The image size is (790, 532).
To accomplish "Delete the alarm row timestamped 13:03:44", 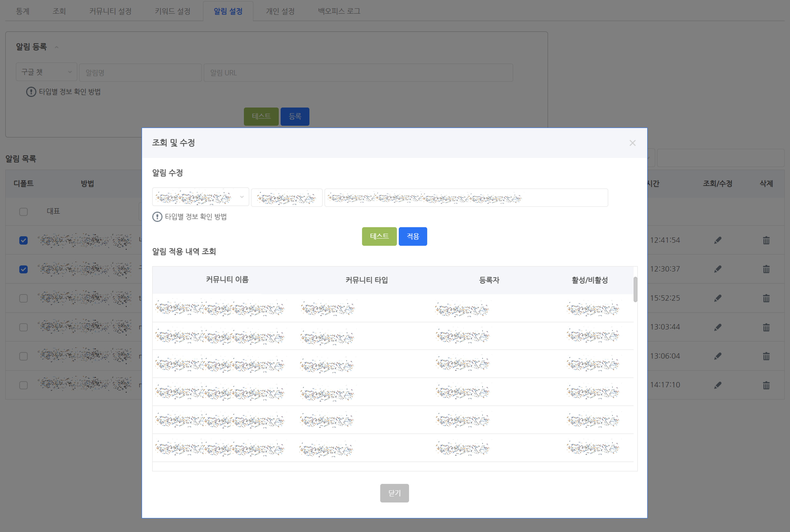I will (x=766, y=327).
